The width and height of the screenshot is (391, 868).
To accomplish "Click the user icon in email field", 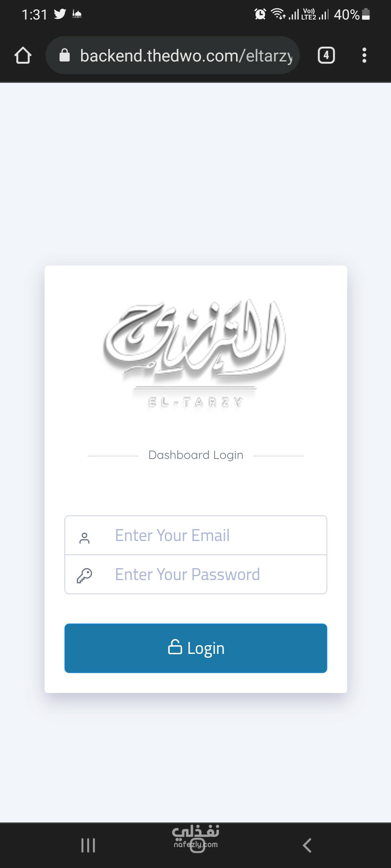I will [x=84, y=538].
